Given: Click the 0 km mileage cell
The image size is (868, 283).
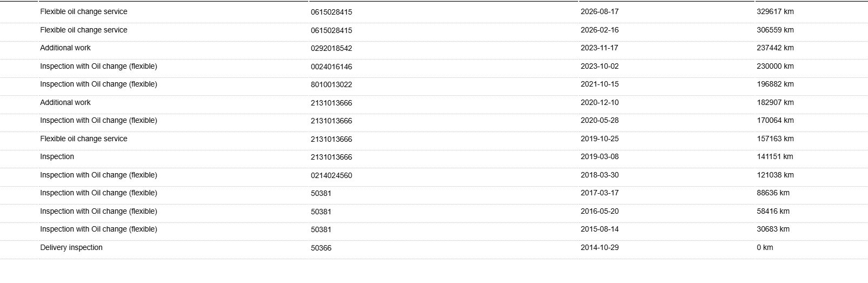Looking at the screenshot, I should tap(765, 248).
